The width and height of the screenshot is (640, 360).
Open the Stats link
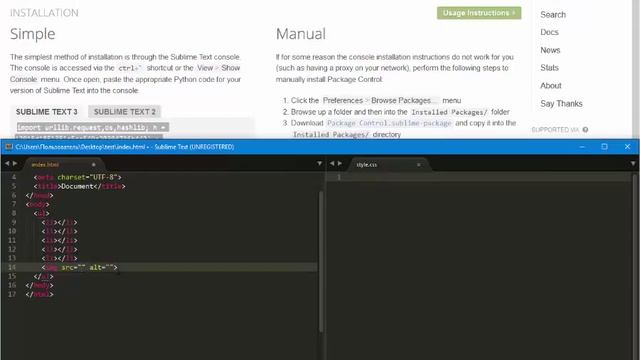point(549,68)
